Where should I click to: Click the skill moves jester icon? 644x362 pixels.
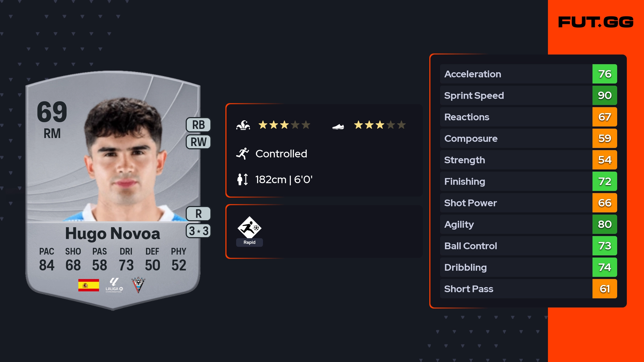tap(243, 125)
